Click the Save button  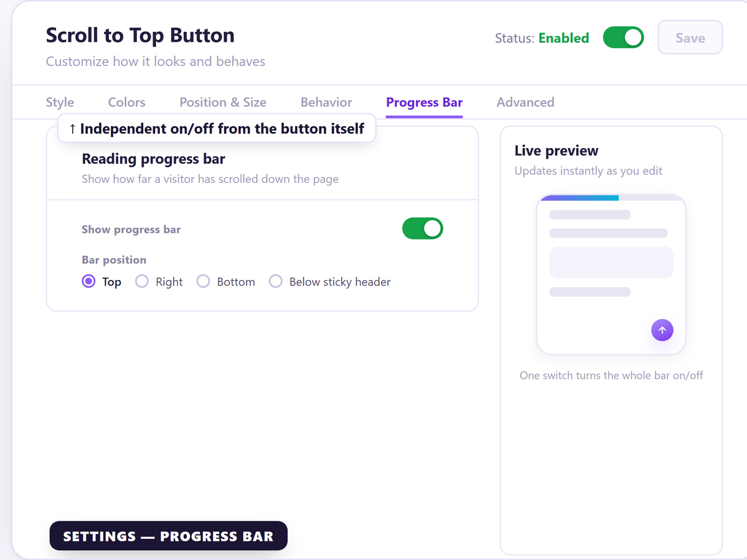(690, 38)
